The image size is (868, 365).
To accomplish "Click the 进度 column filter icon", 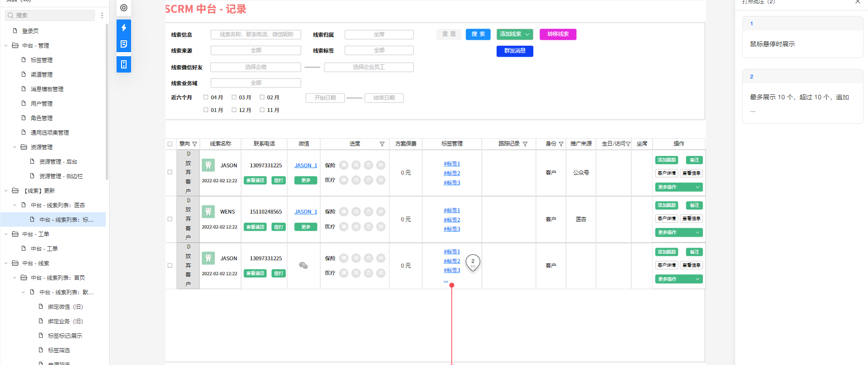I will 382,144.
